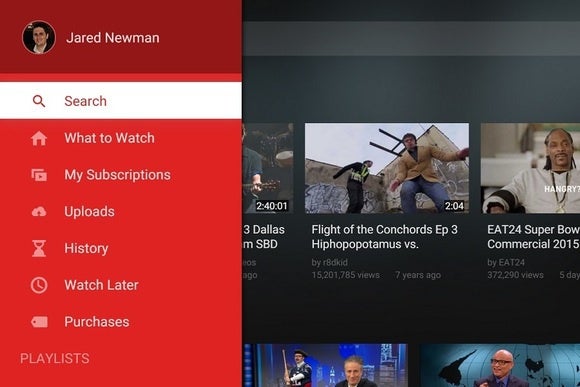Click the What to Watch home icon
Image resolution: width=580 pixels, height=387 pixels.
[39, 138]
